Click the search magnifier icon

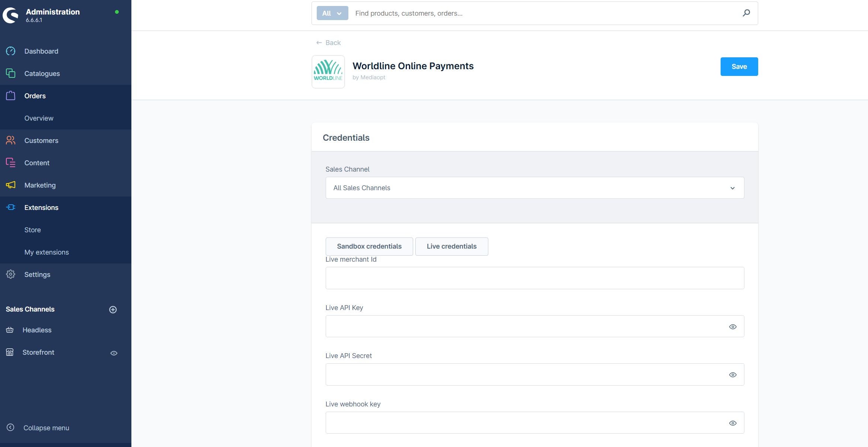coord(746,13)
